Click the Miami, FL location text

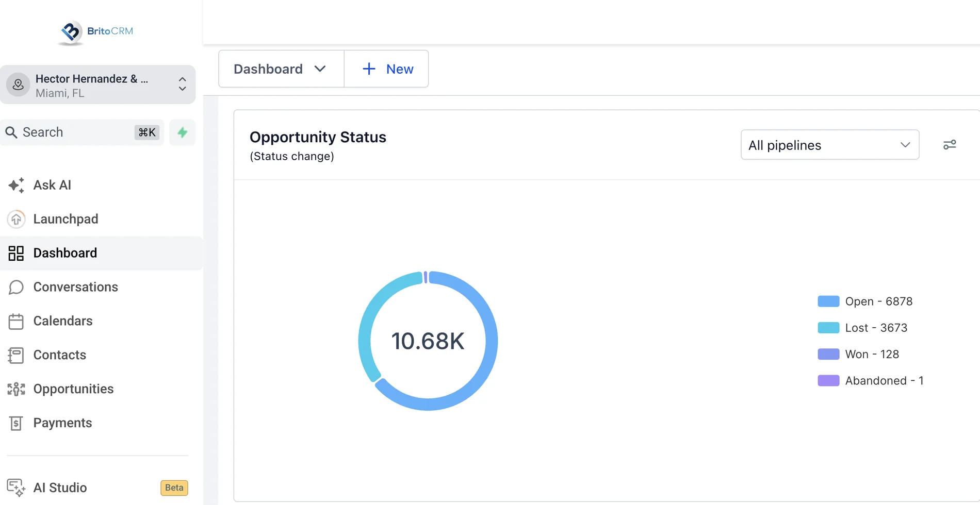pos(60,93)
